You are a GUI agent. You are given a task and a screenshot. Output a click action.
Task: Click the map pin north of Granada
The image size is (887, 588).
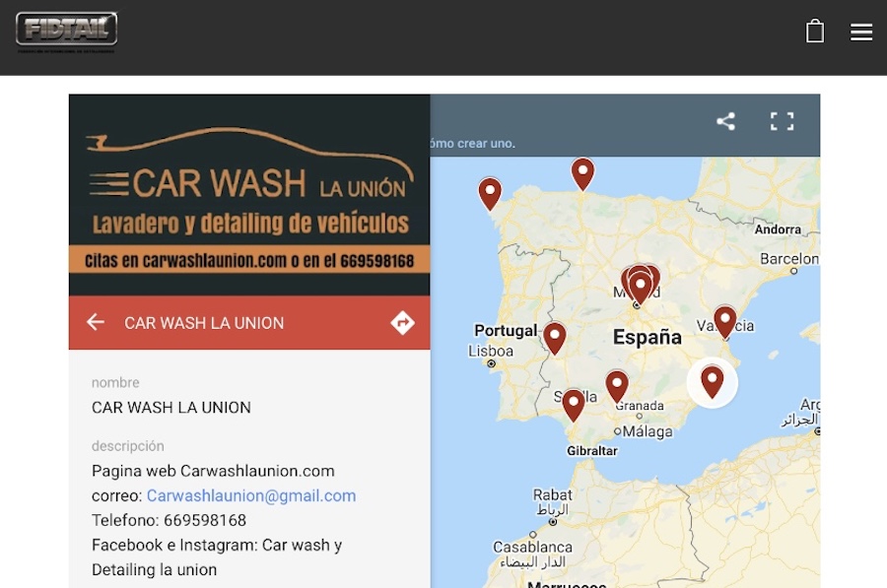pyautogui.click(x=617, y=384)
